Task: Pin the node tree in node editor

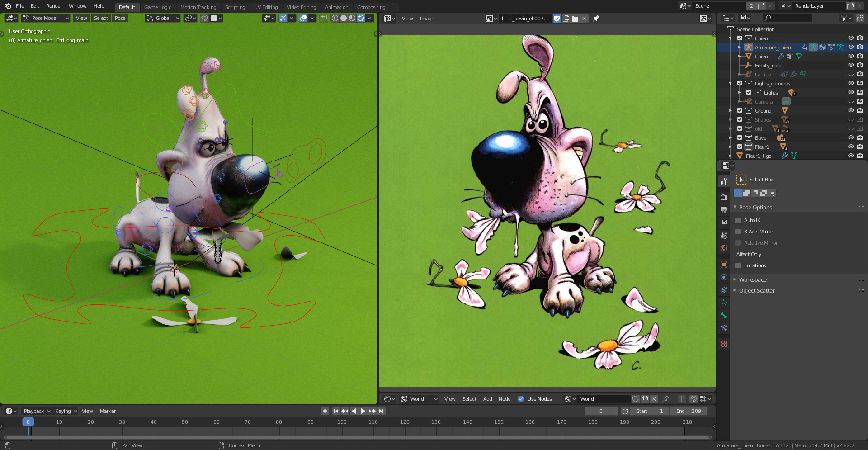Action: click(x=665, y=399)
